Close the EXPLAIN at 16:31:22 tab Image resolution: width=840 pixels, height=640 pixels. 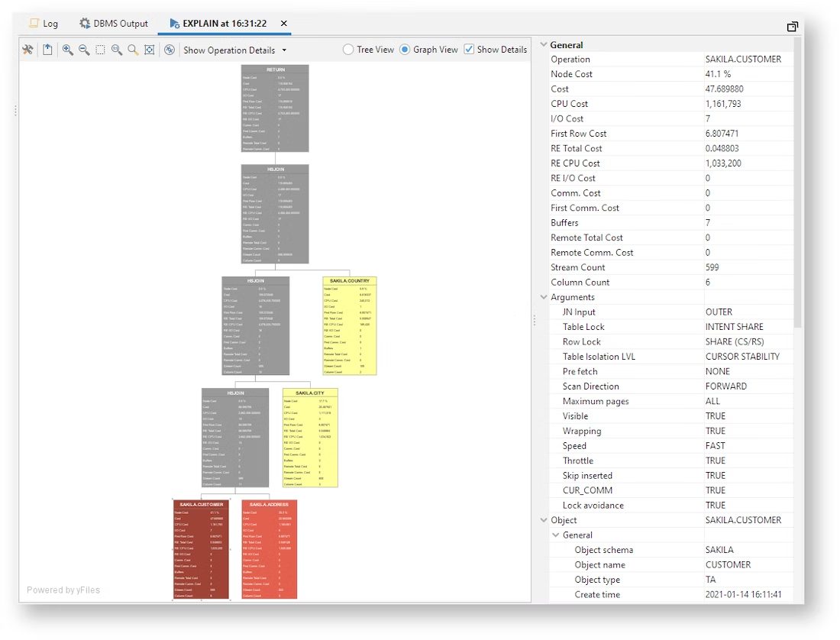tap(283, 23)
